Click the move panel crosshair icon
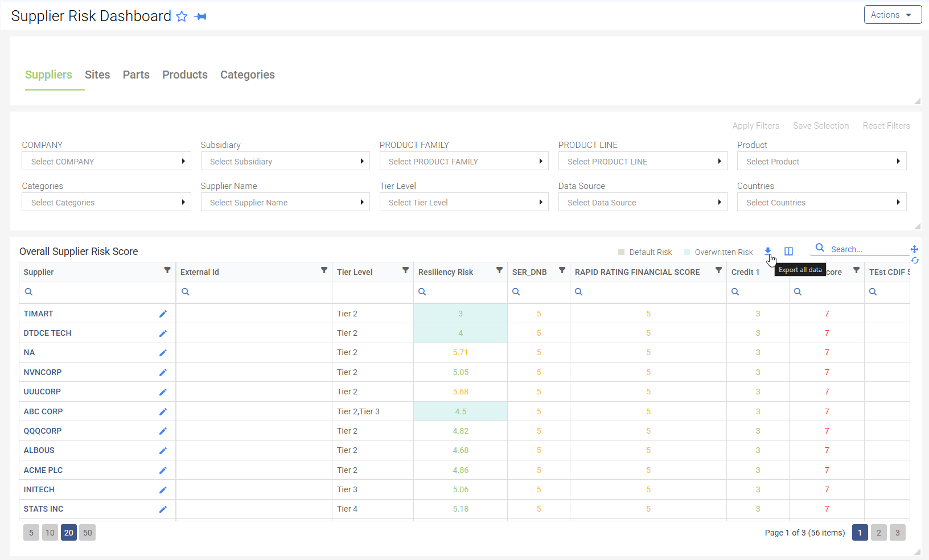The height and width of the screenshot is (560, 929). click(914, 249)
